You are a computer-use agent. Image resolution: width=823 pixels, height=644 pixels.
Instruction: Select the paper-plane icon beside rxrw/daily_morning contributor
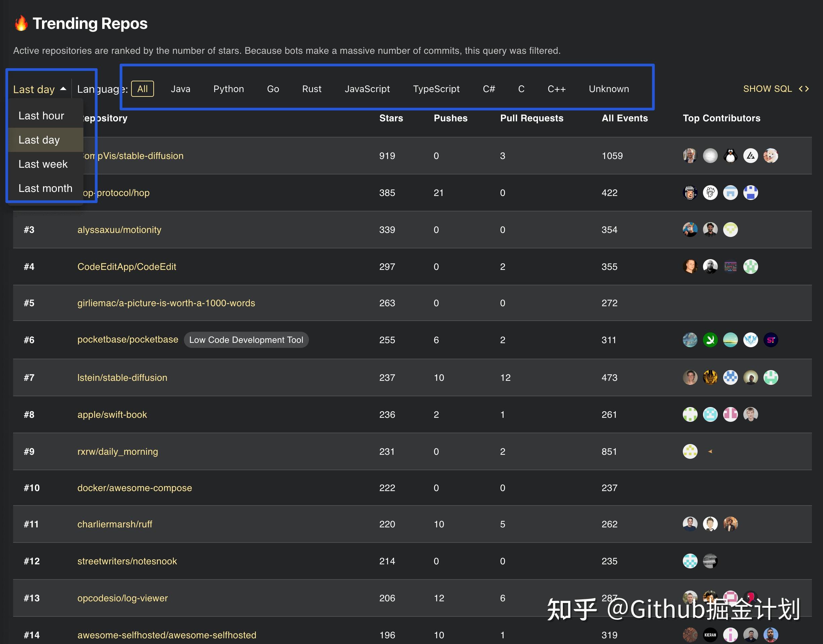pos(710,451)
